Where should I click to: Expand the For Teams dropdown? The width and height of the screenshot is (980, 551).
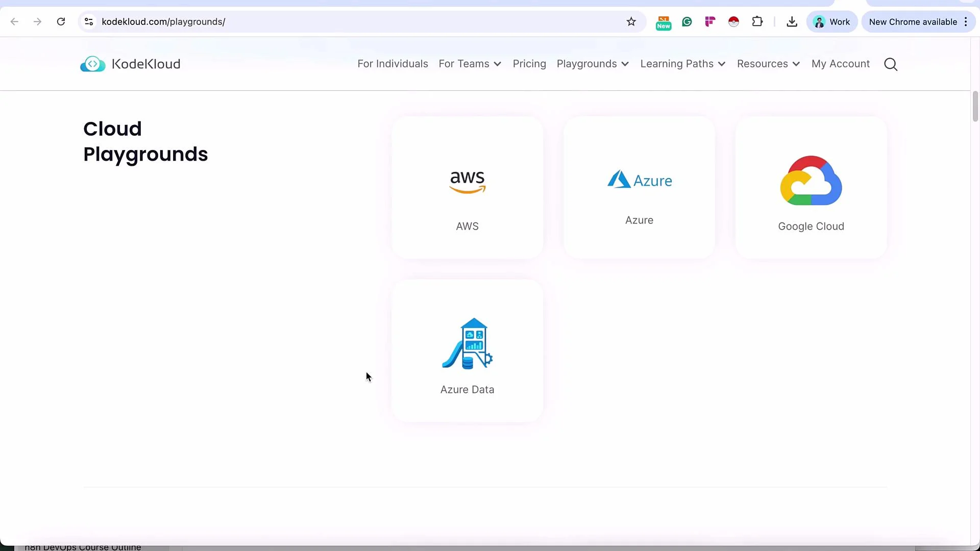(470, 64)
